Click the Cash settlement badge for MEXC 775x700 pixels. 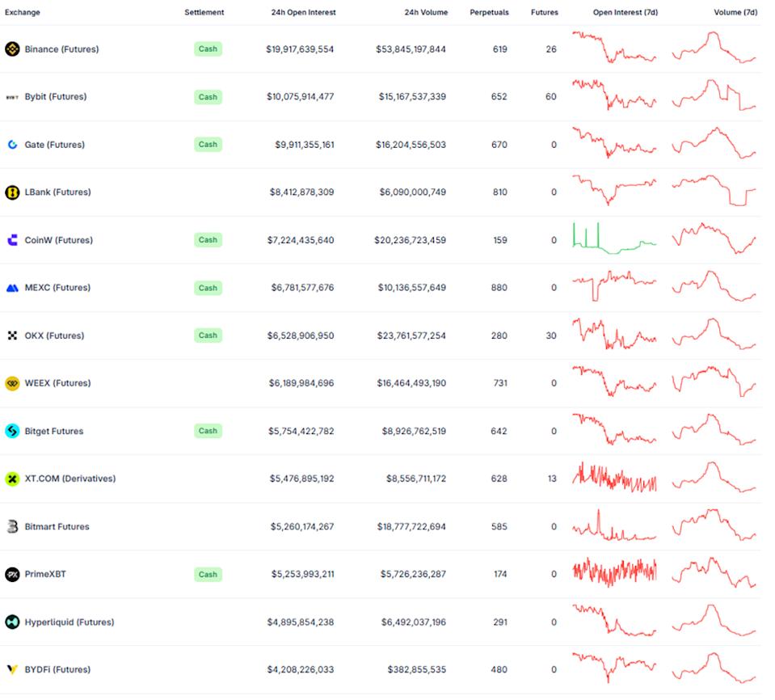[208, 288]
